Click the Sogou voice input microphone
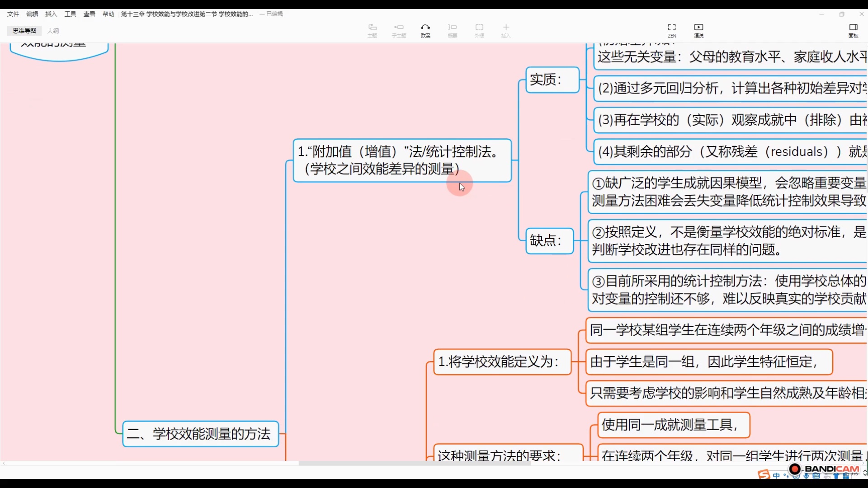 click(x=806, y=476)
